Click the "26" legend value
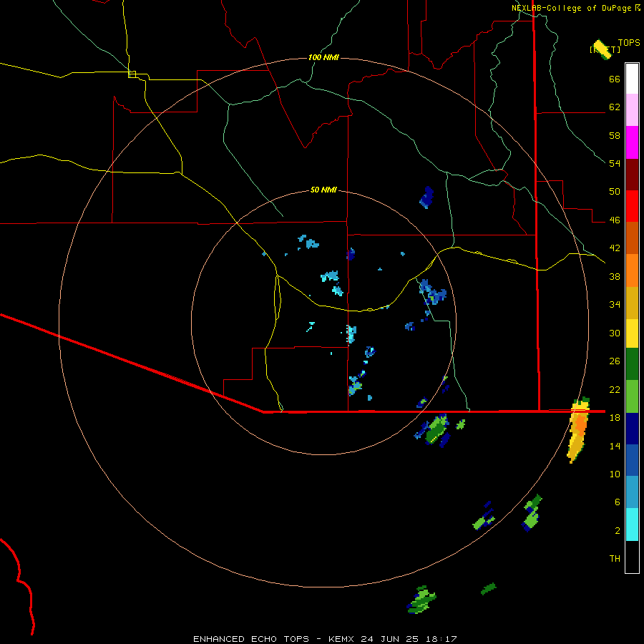644x644 pixels. click(x=615, y=361)
